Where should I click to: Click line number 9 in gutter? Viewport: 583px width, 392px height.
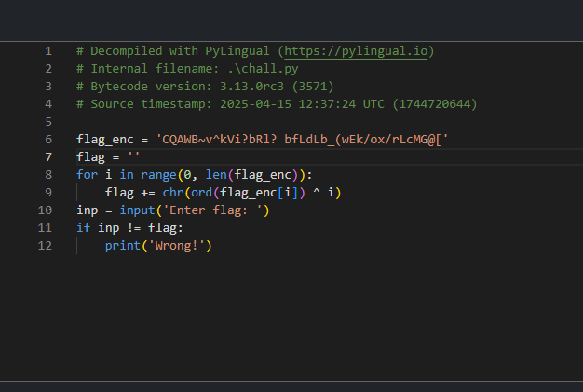coord(48,193)
